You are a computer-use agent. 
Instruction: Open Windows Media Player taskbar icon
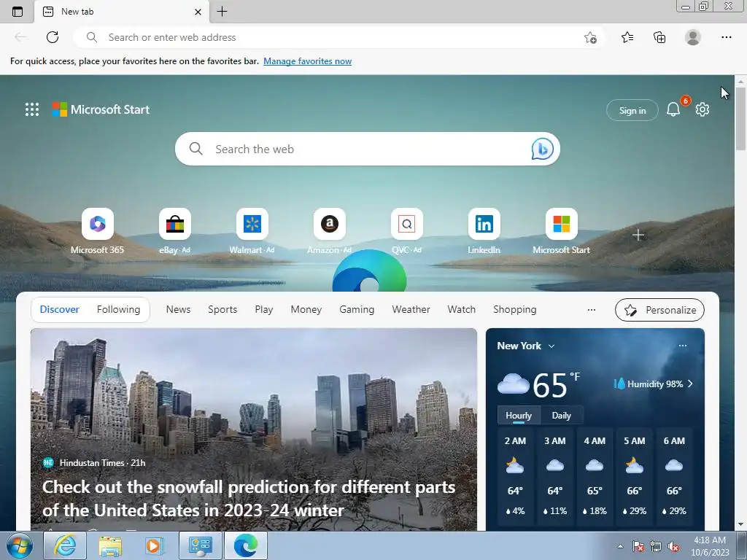(155, 545)
